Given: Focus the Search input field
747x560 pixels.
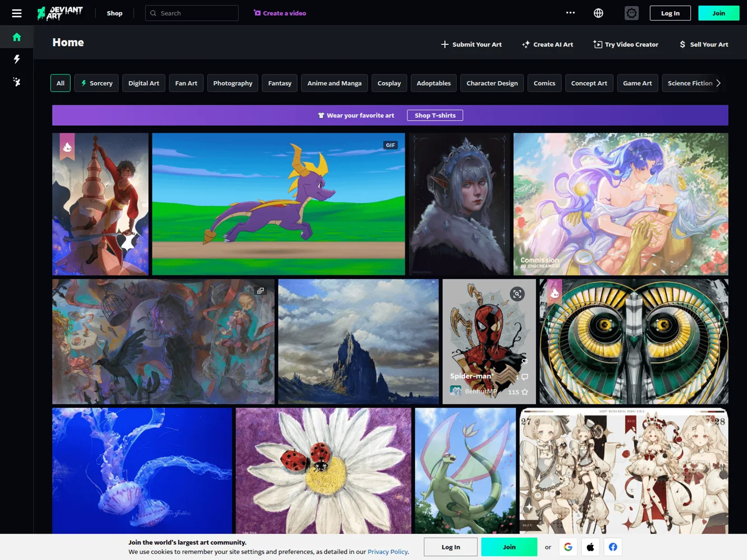Looking at the screenshot, I should click(192, 13).
